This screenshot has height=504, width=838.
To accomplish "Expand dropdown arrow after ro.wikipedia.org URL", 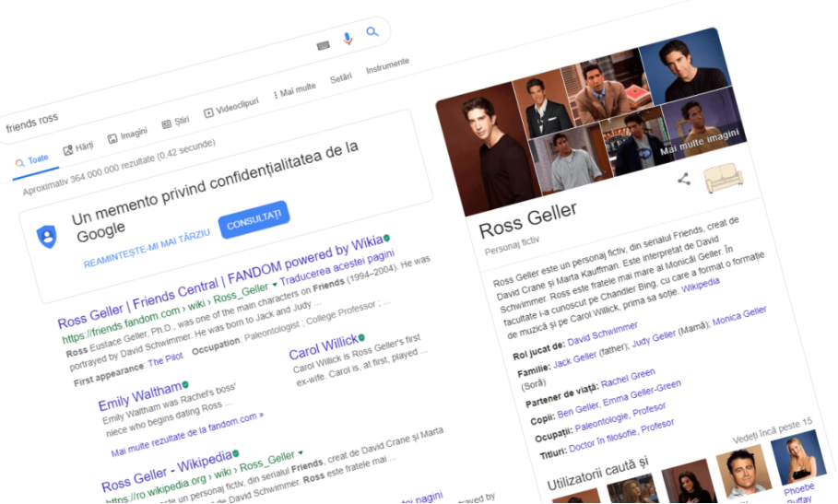I will [x=301, y=455].
